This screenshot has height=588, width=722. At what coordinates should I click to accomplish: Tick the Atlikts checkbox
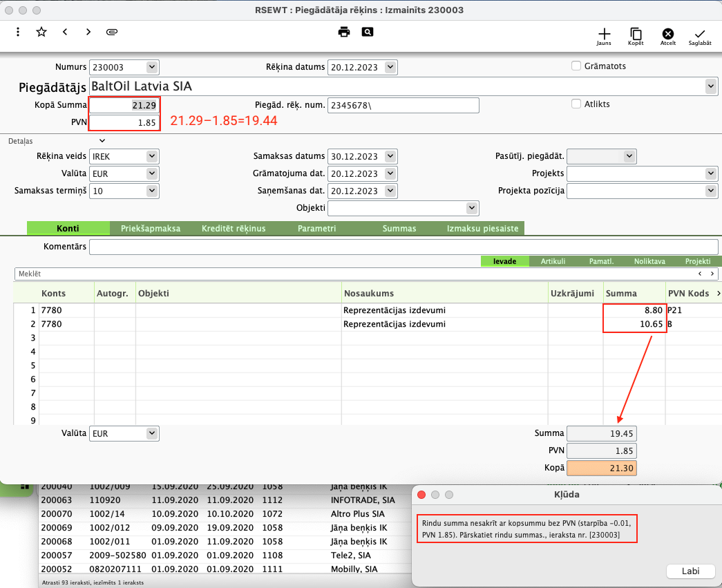576,104
